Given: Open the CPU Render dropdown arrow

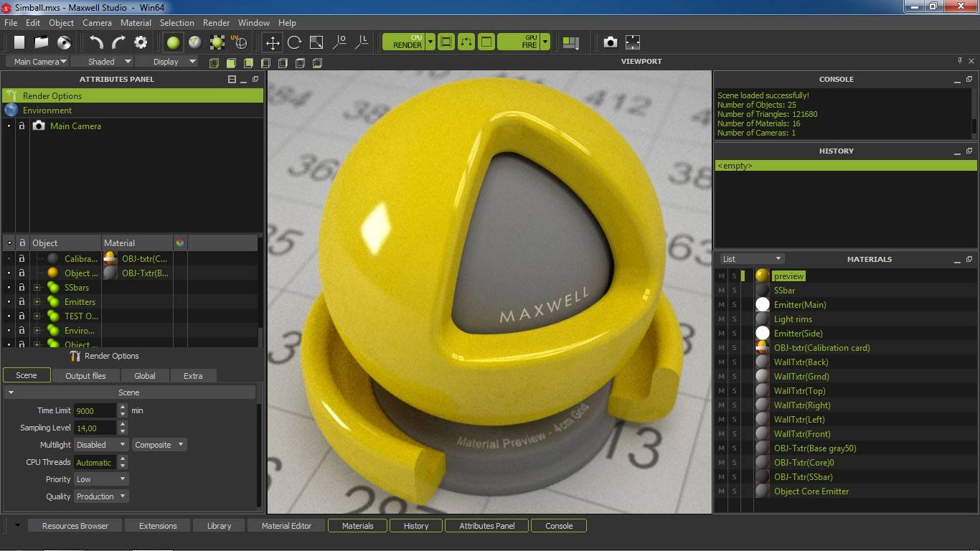Looking at the screenshot, I should 430,42.
